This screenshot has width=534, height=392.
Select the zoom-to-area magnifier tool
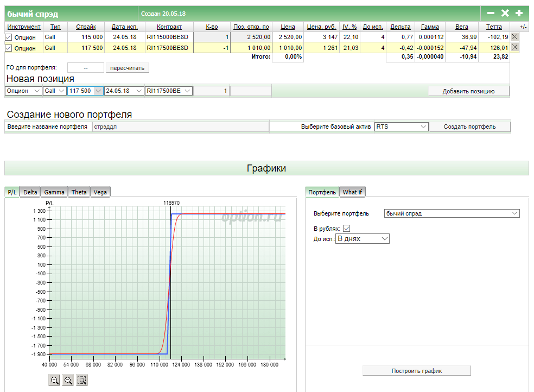click(82, 381)
